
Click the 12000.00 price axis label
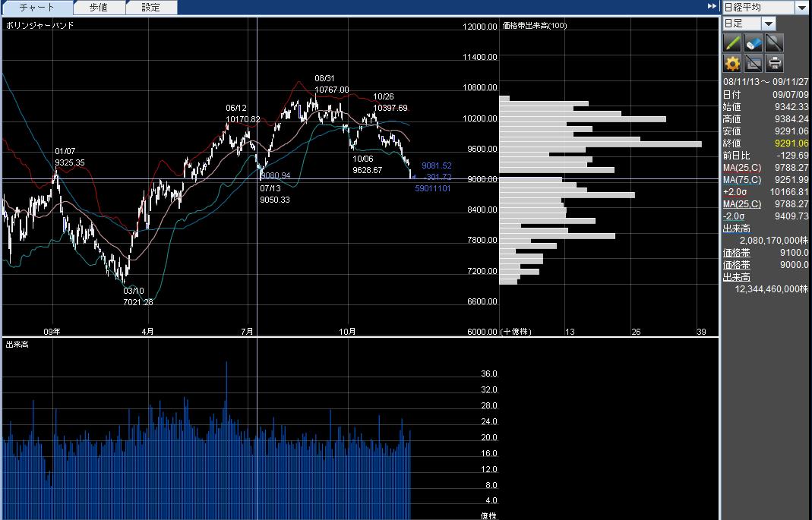point(480,27)
